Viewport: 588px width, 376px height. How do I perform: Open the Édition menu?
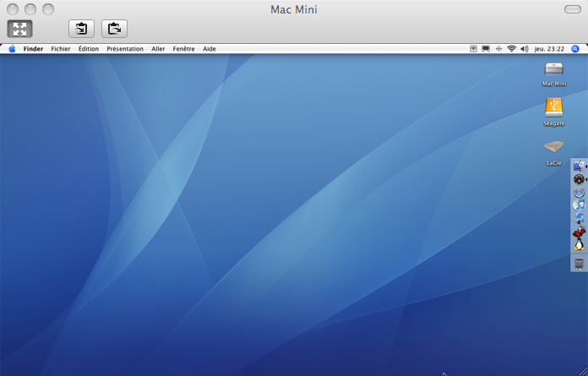pos(89,49)
